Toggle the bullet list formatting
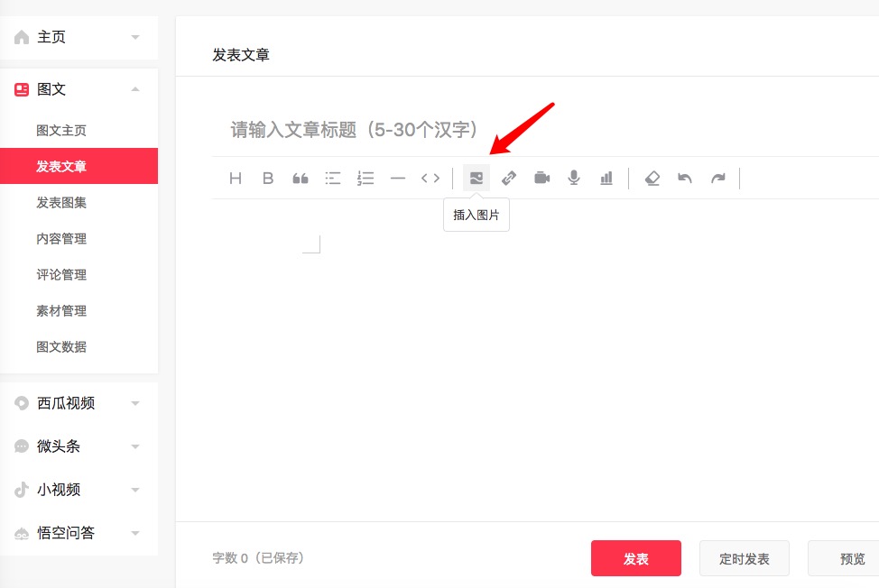Screen dimensions: 879x588 tap(332, 178)
